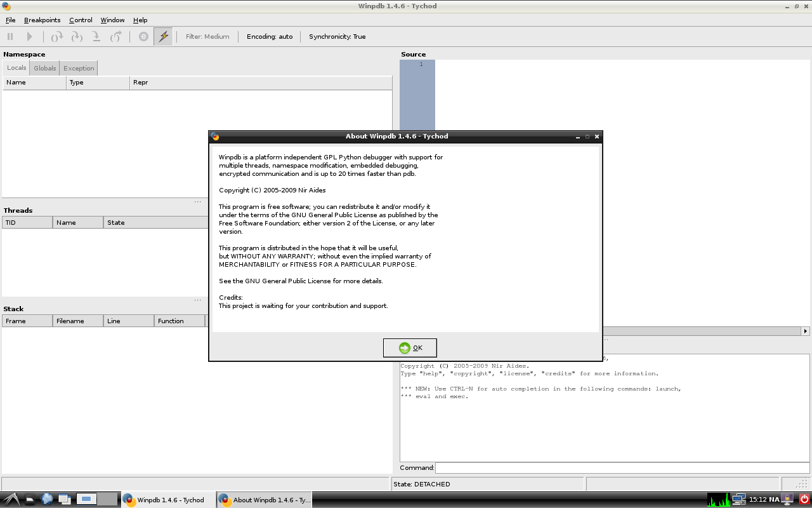Click the Winpdb icon in main window titlebar

pos(6,6)
